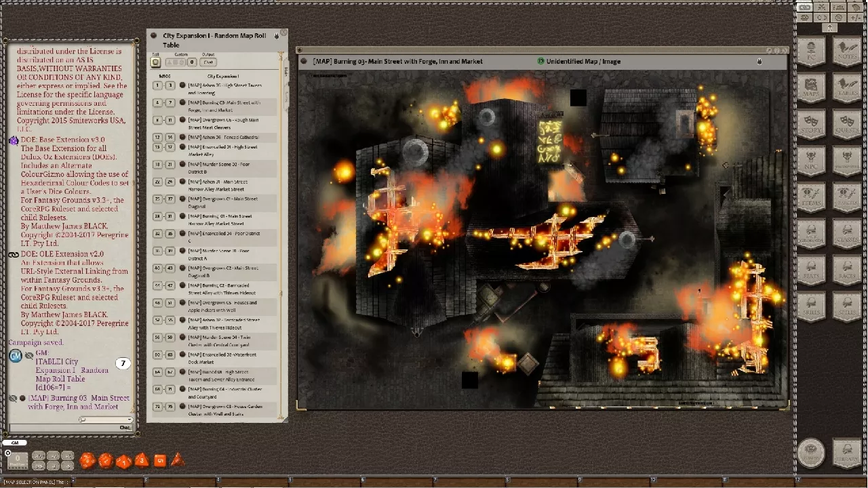Image resolution: width=868 pixels, height=488 pixels.
Task: Toggle the table window lock icon
Action: [277, 36]
